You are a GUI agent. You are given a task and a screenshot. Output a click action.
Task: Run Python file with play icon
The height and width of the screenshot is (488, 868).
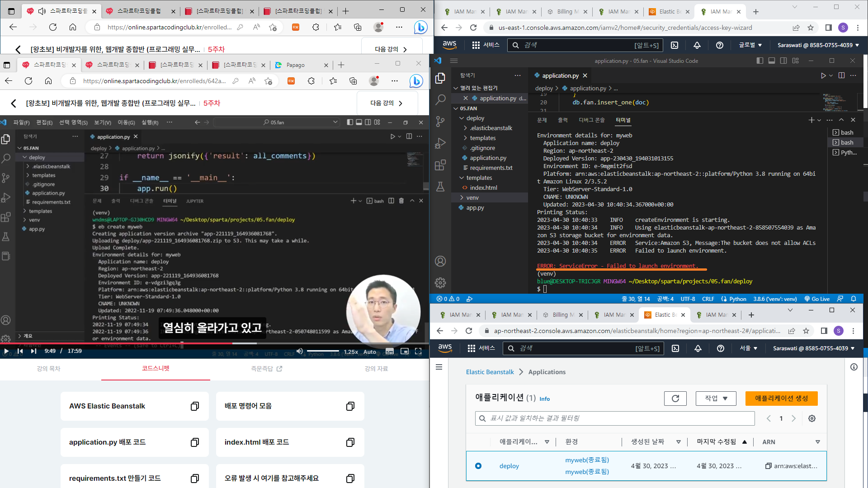823,75
